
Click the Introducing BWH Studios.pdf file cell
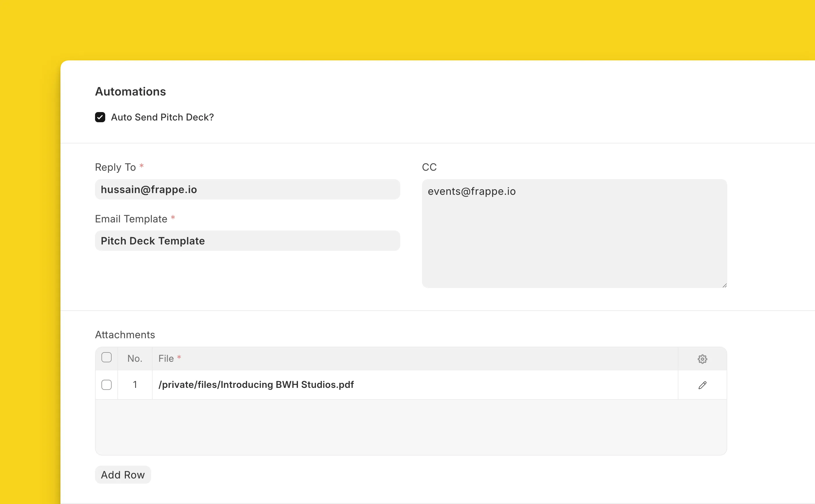click(x=256, y=385)
